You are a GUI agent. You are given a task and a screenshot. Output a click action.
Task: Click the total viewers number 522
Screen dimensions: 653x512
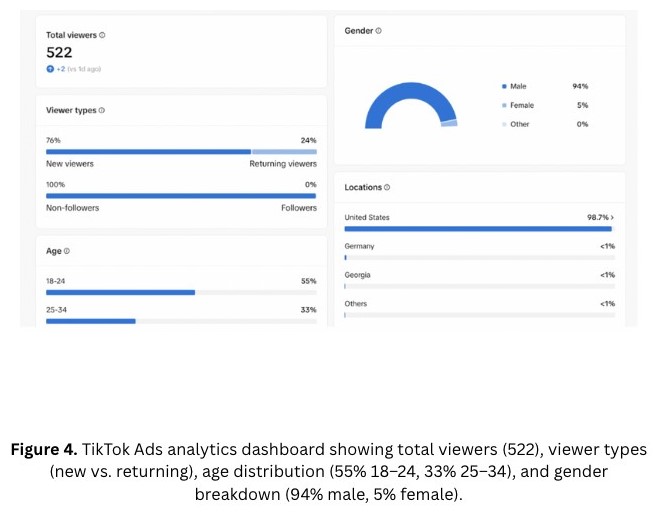click(x=59, y=52)
